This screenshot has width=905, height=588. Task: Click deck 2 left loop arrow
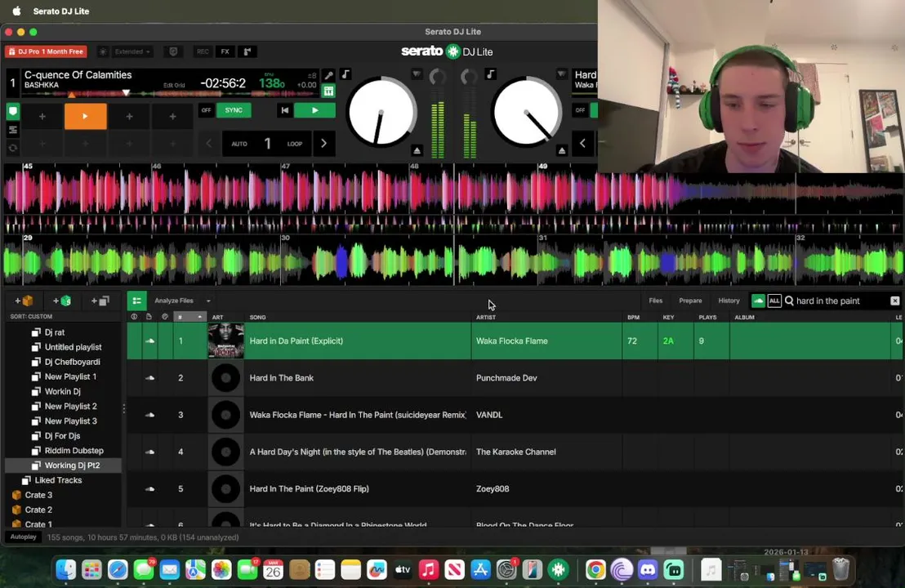583,143
